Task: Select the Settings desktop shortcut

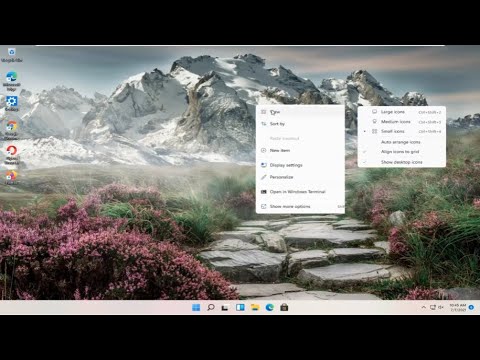Action: pos(12,104)
